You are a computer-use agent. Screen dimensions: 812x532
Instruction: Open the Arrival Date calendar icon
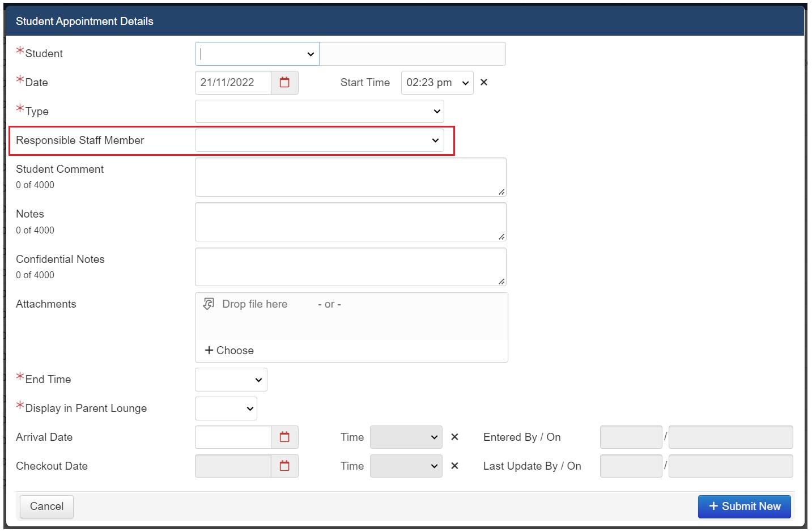coord(284,437)
